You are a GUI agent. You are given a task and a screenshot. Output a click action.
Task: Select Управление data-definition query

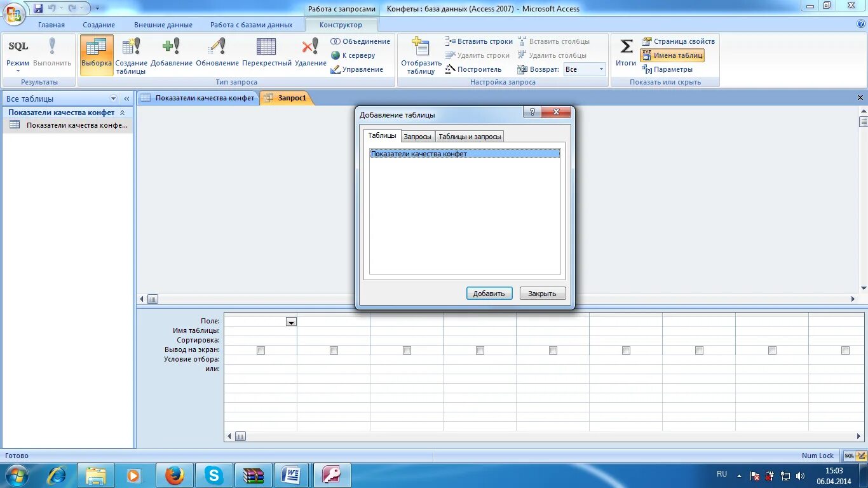pos(357,69)
